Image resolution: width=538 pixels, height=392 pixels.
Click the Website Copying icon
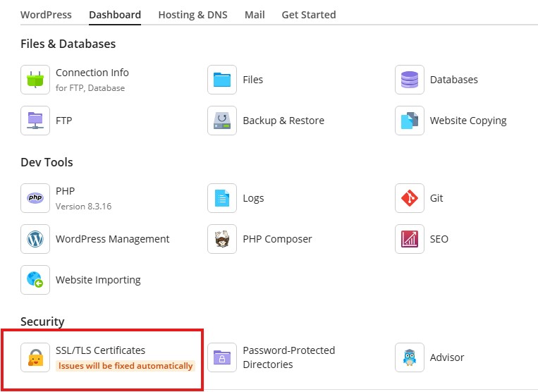[x=410, y=121]
